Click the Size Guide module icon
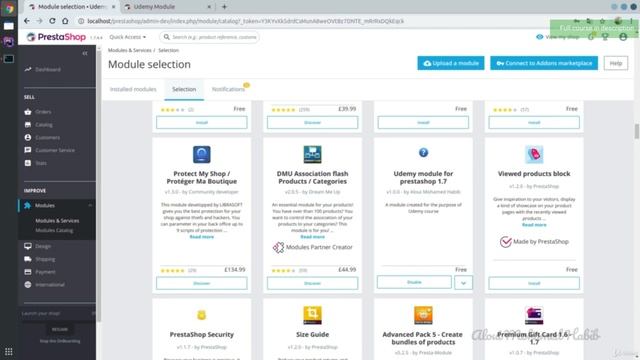Screen dimensions: 640x360 click(312, 316)
